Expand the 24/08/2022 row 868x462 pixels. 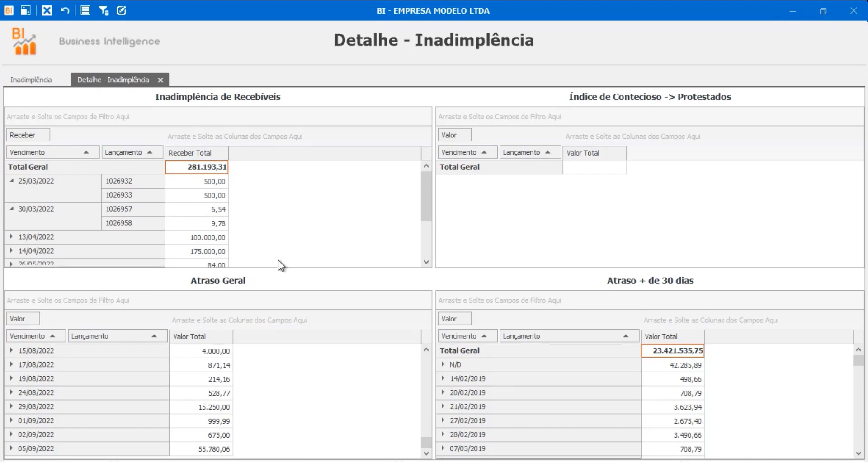(x=12, y=392)
